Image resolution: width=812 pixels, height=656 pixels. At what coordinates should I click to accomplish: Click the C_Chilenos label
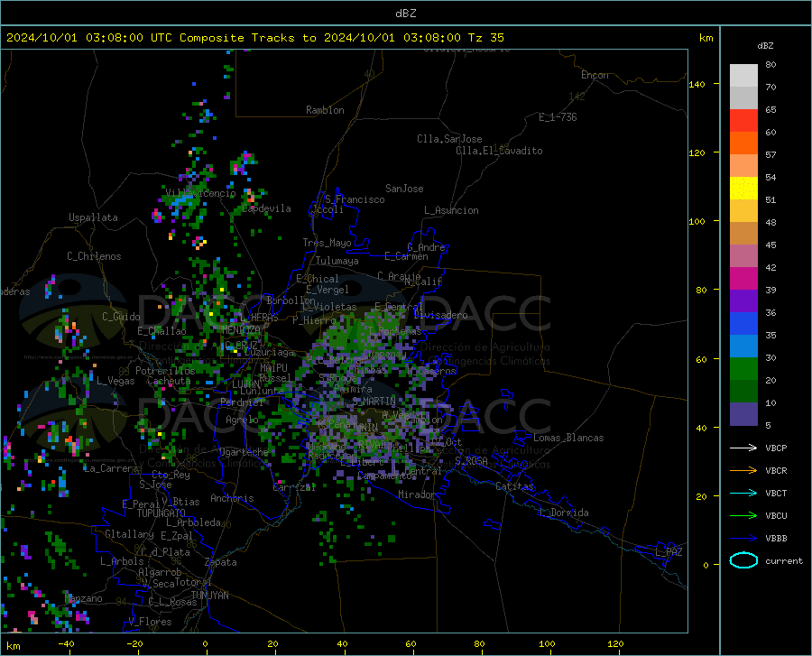(x=94, y=256)
